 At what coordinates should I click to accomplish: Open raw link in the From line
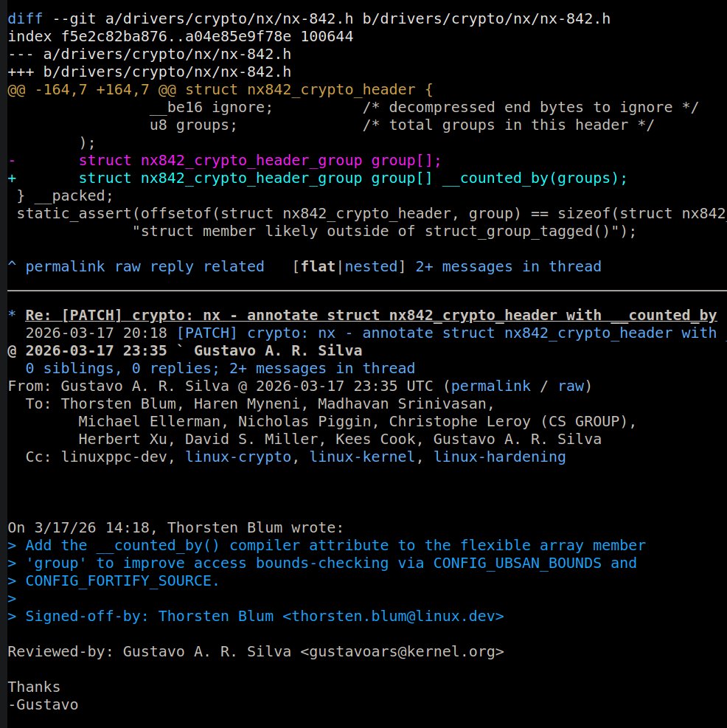(571, 386)
